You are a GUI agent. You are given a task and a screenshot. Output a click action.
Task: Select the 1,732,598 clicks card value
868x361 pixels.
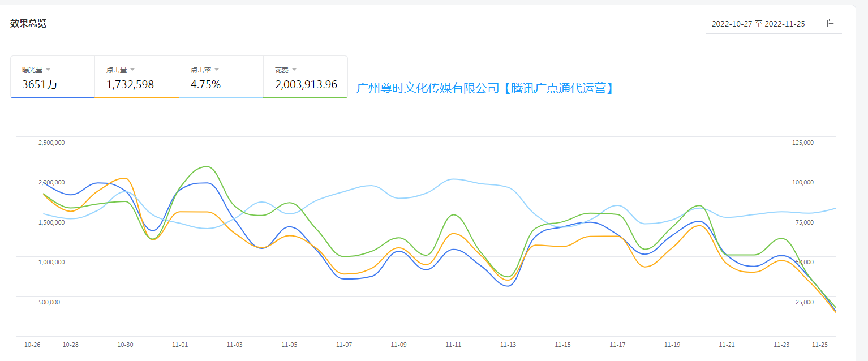click(x=130, y=85)
